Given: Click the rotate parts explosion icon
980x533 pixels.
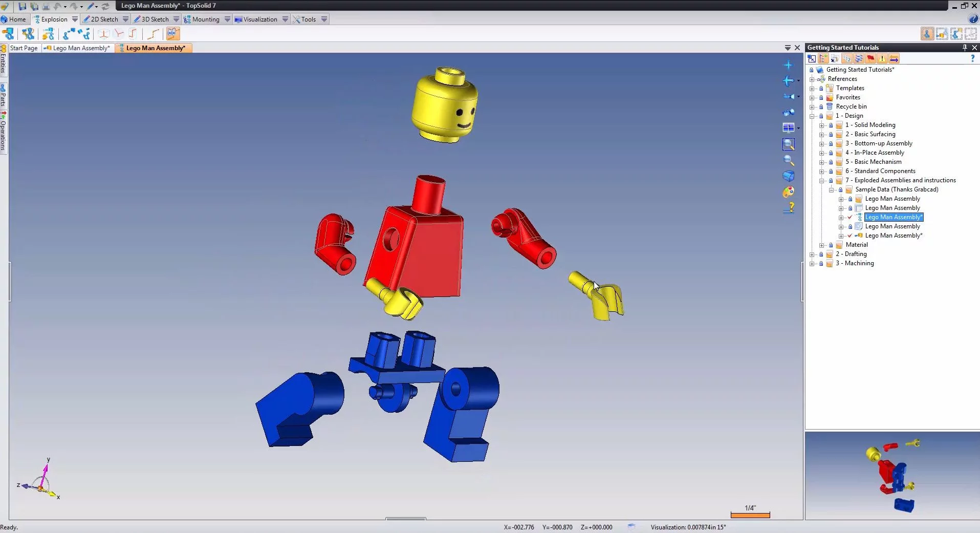Looking at the screenshot, I should click(x=84, y=34).
